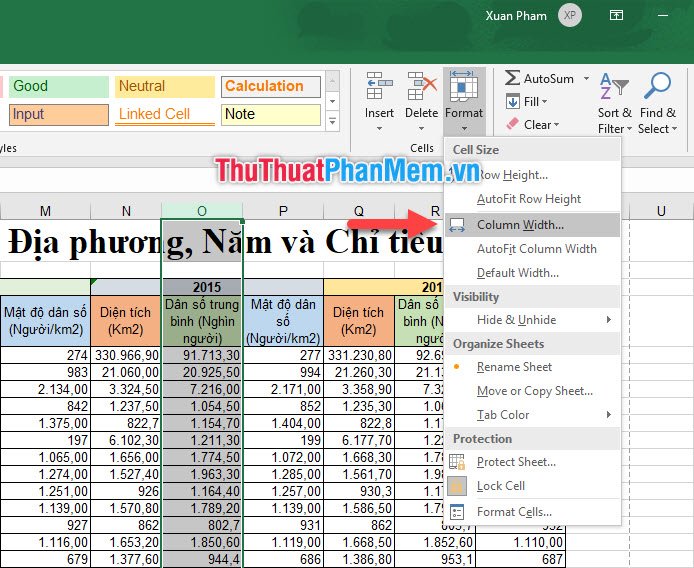
Task: Select column P header
Action: coord(283,211)
